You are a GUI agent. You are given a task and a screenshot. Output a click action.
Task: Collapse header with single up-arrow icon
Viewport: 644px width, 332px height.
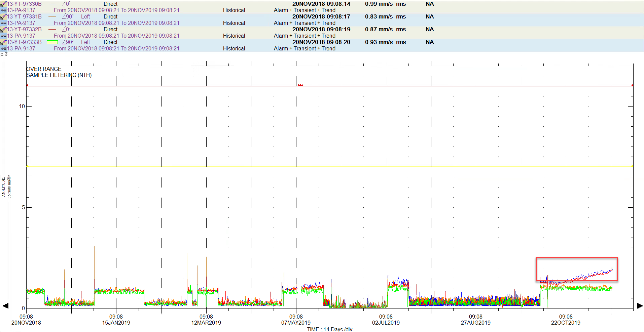[x=2, y=54]
